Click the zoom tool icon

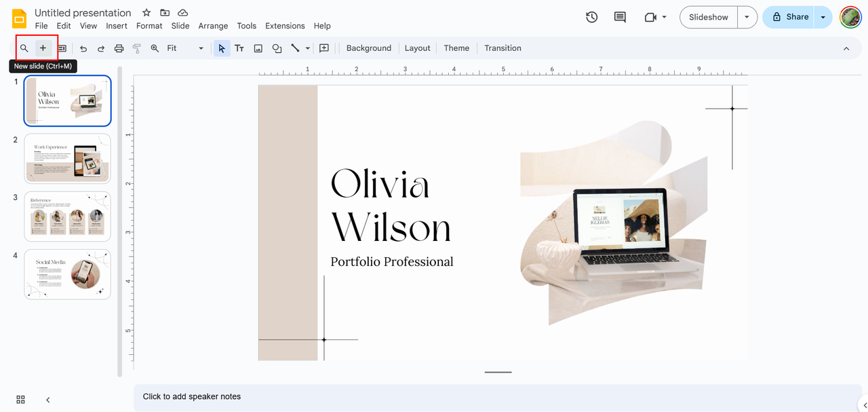(155, 48)
